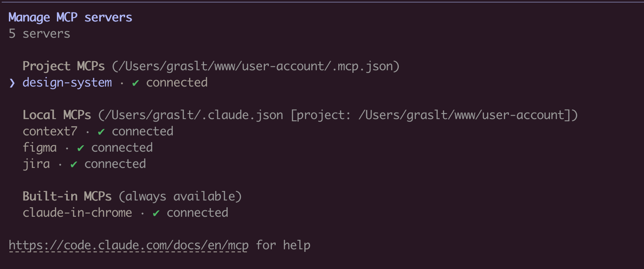This screenshot has height=269, width=644.
Task: Click the green checkmark beside design-system
Action: [135, 83]
